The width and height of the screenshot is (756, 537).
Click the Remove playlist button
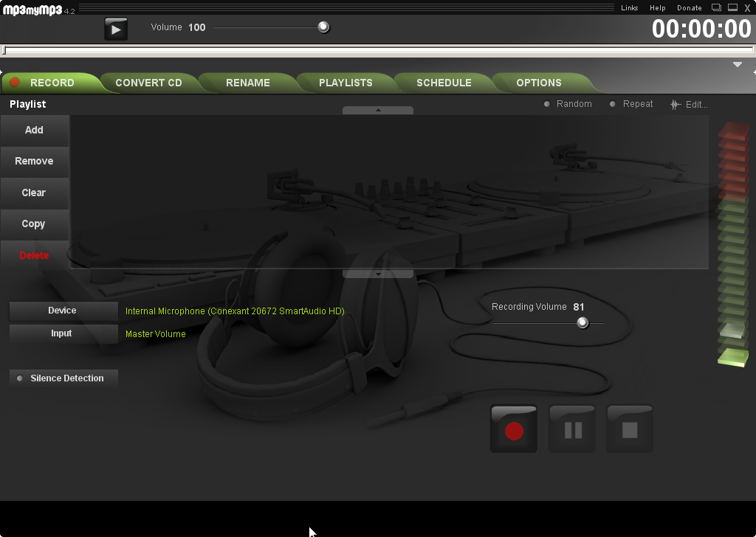point(34,161)
